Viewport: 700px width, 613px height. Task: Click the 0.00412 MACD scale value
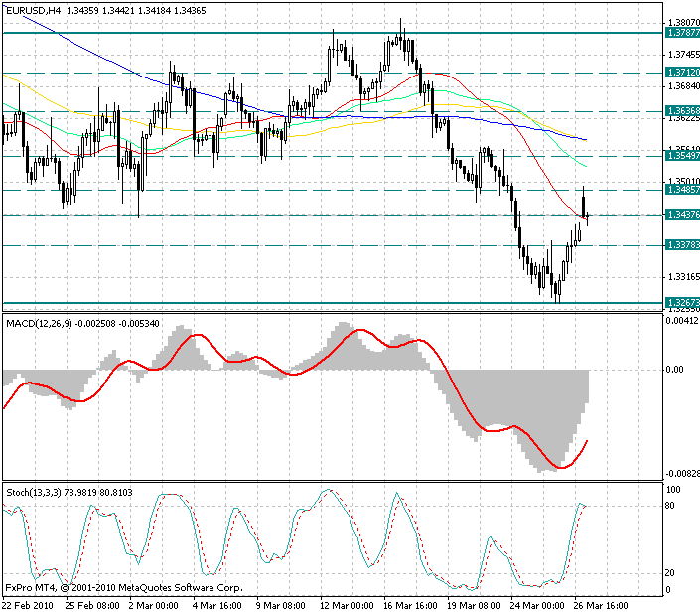[x=685, y=321]
